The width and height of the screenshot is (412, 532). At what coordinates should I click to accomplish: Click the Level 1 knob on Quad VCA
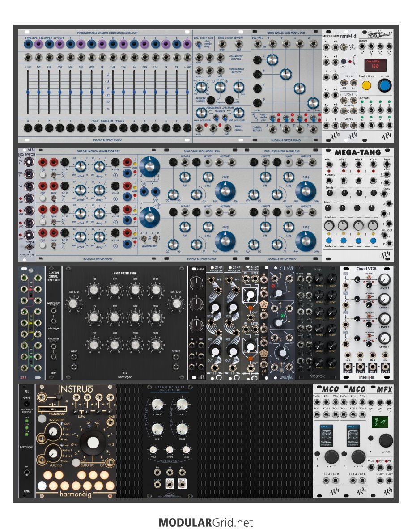(384, 280)
